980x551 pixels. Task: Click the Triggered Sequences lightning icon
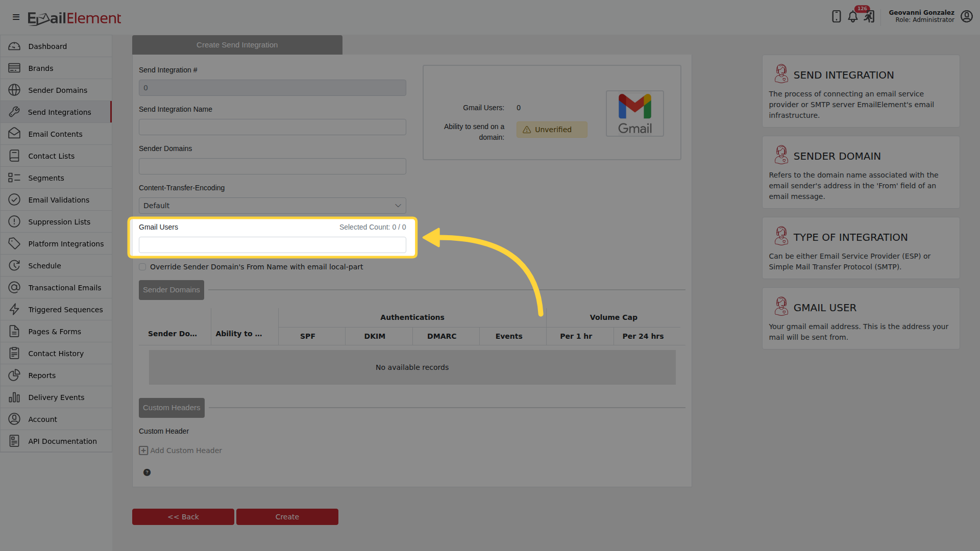click(x=14, y=310)
